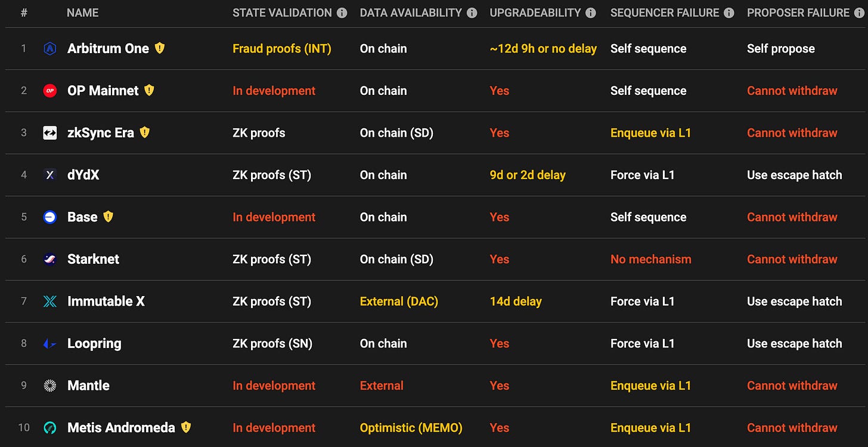Click 'Cannot withdraw' in the Starknet row
868x447 pixels.
point(792,259)
